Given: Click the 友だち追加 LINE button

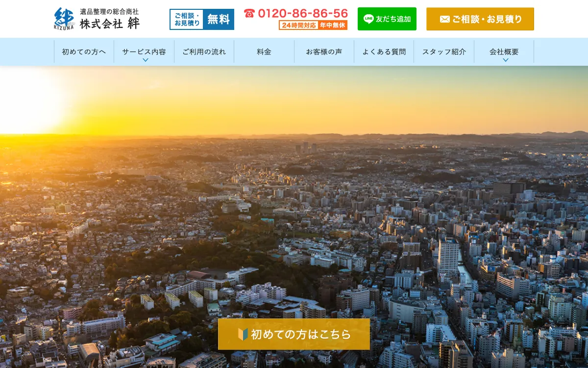Looking at the screenshot, I should (387, 19).
